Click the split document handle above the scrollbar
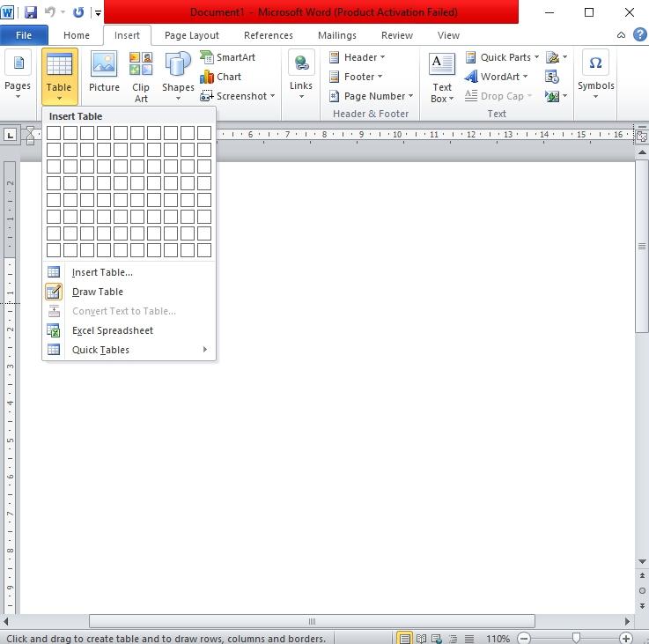Image resolution: width=649 pixels, height=644 pixels. click(642, 127)
